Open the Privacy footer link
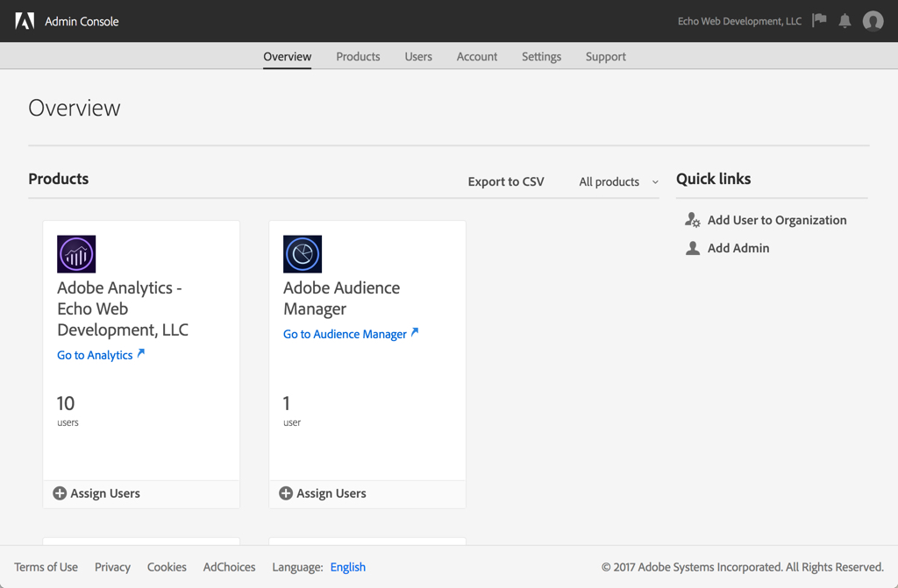The width and height of the screenshot is (898, 588). (112, 567)
